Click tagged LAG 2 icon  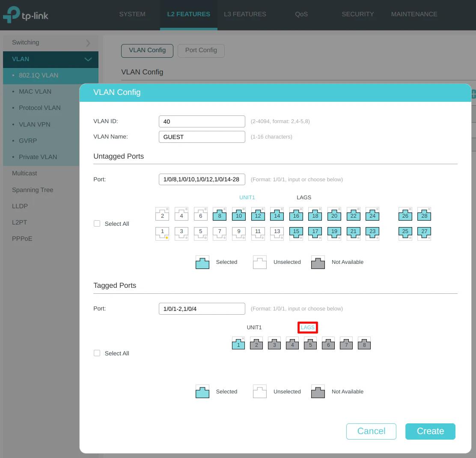click(x=256, y=343)
